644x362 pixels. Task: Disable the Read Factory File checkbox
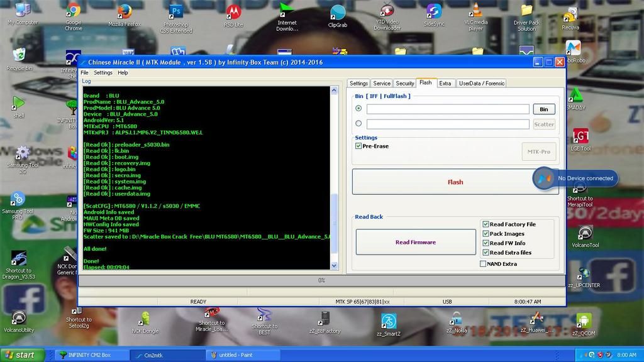point(486,224)
